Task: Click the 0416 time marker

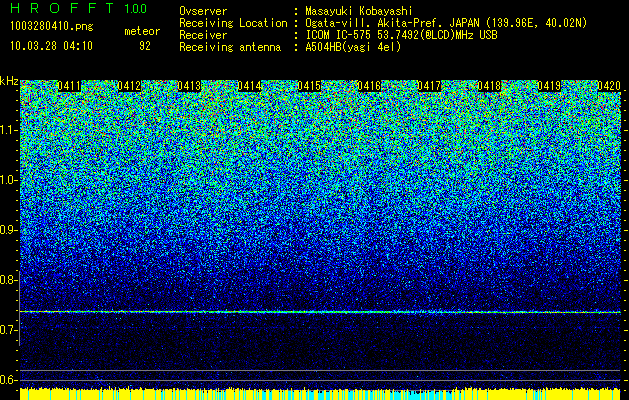Action: click(369, 86)
